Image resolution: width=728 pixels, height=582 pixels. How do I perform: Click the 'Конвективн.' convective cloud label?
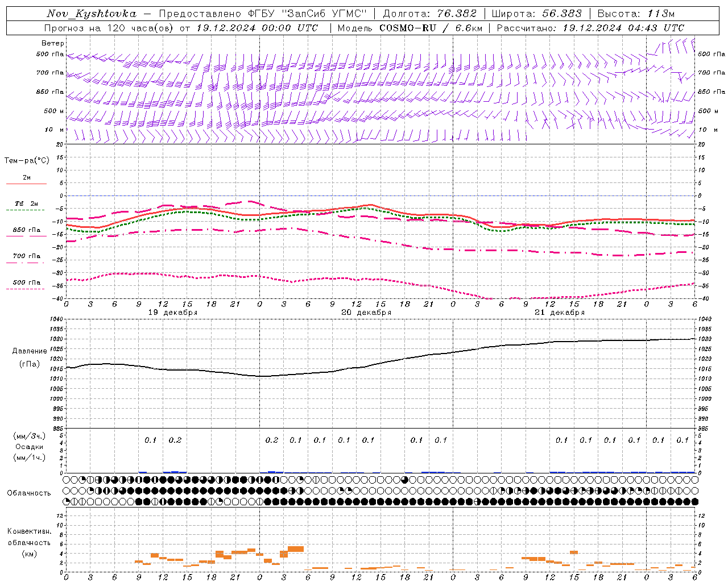30,531
